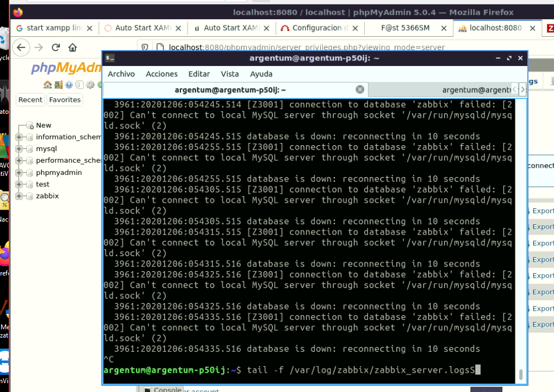Expand the phpmyadmin database node
Viewport: 554px width, 392px height.
(19, 173)
